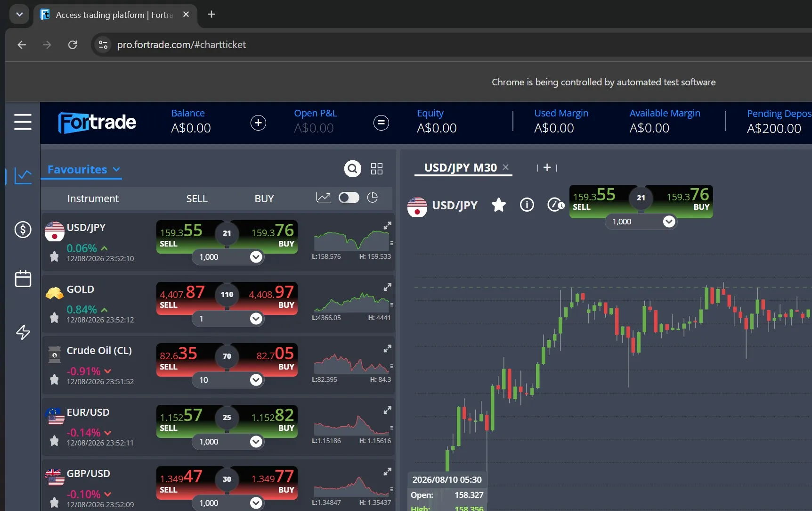The height and width of the screenshot is (511, 812).
Task: Add a new chart tab with plus
Action: point(547,167)
